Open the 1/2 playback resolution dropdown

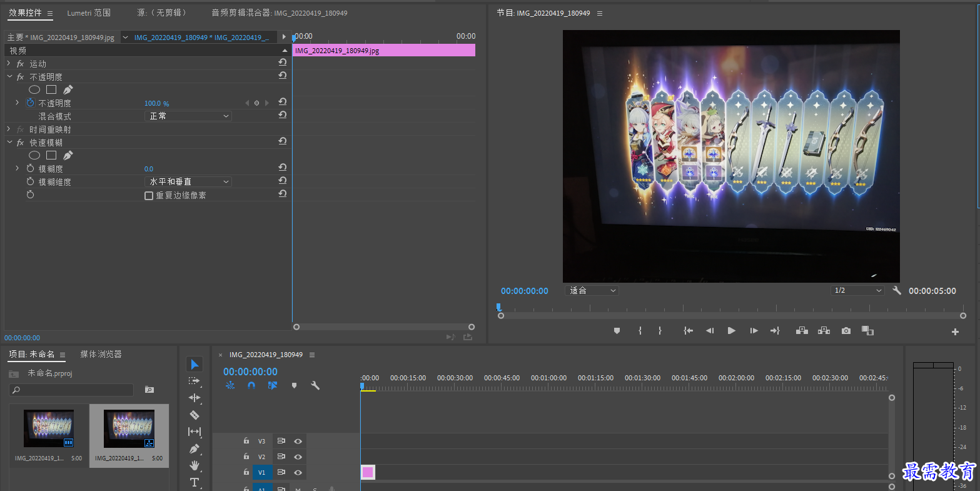[x=857, y=290]
